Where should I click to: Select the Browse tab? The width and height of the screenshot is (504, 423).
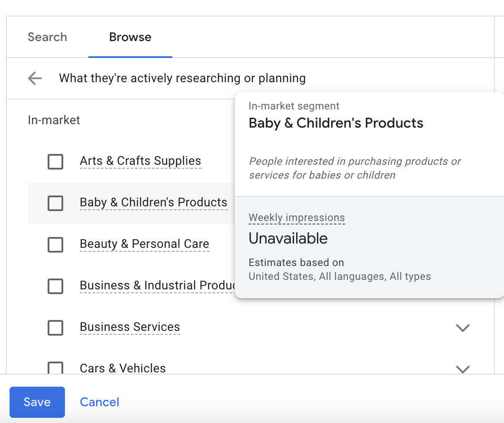pos(130,37)
